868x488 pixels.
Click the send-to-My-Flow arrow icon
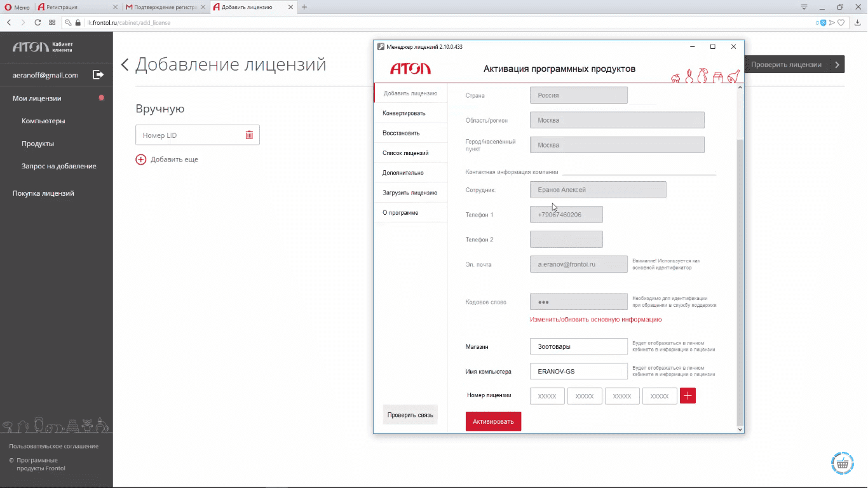pyautogui.click(x=832, y=22)
